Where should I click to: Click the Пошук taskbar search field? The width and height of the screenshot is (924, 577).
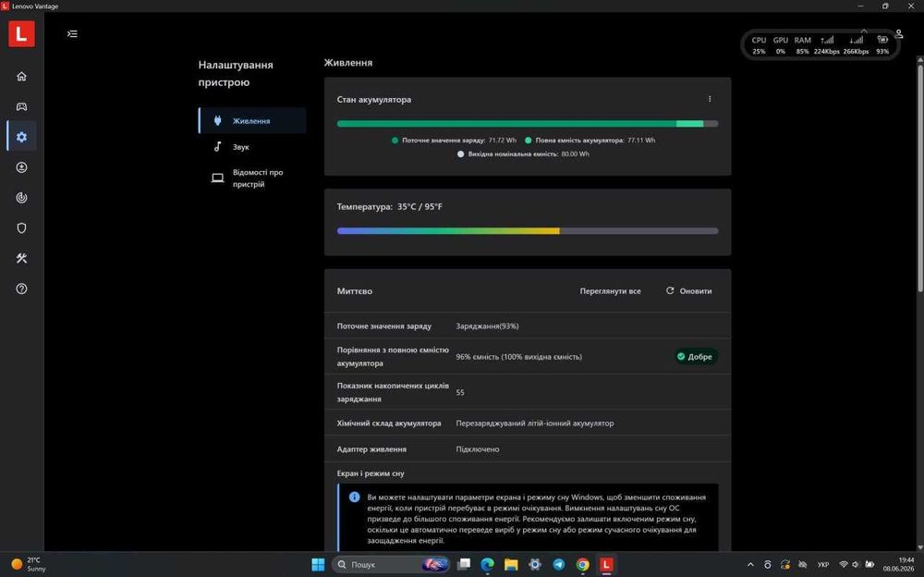click(391, 565)
